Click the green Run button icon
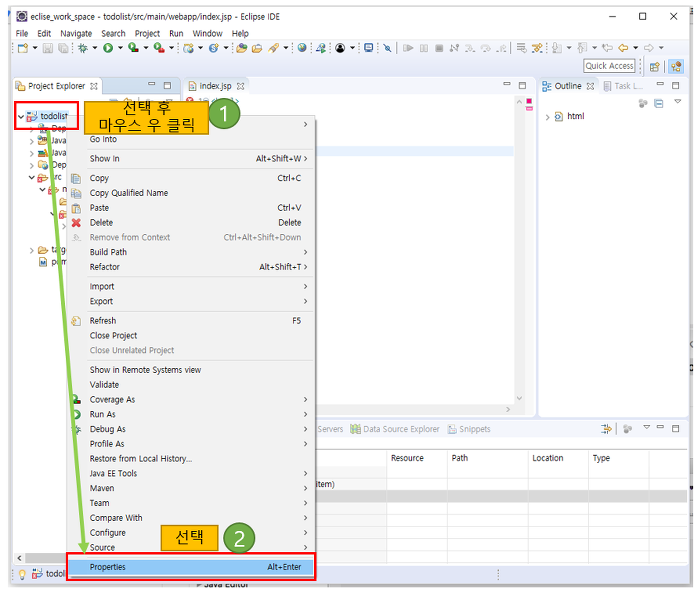694x596 pixels. pos(108,48)
